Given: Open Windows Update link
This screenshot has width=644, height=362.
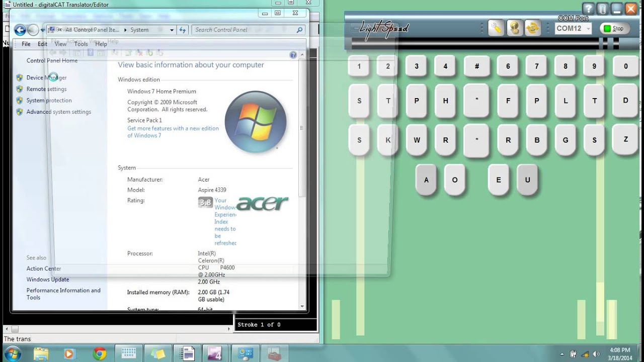Looking at the screenshot, I should click(x=48, y=280).
